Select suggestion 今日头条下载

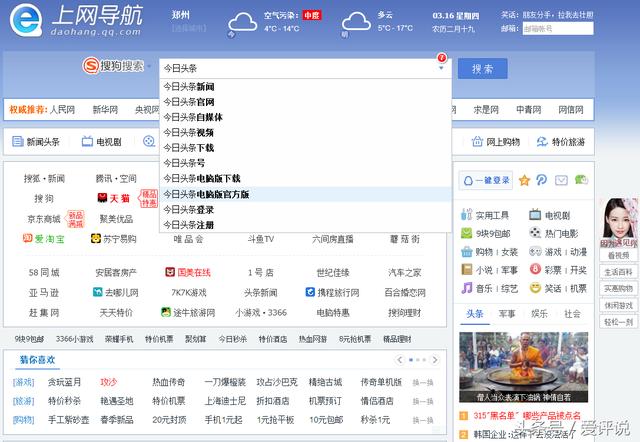305,148
